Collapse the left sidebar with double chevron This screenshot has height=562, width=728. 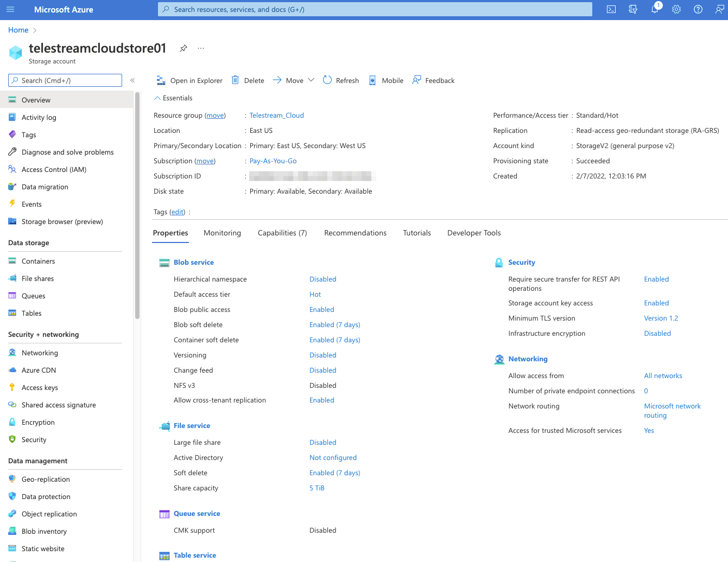tap(132, 80)
